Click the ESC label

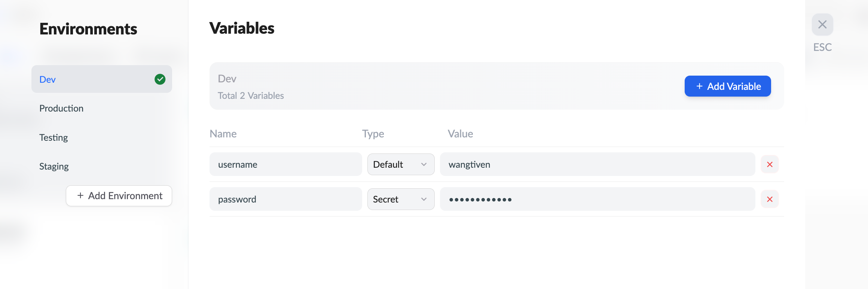click(x=822, y=47)
